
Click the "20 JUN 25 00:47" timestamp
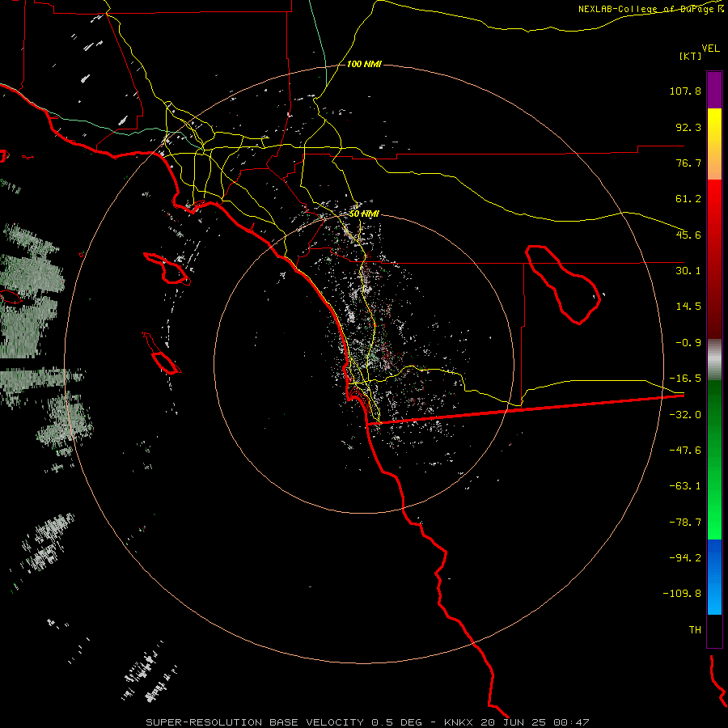coord(535,722)
